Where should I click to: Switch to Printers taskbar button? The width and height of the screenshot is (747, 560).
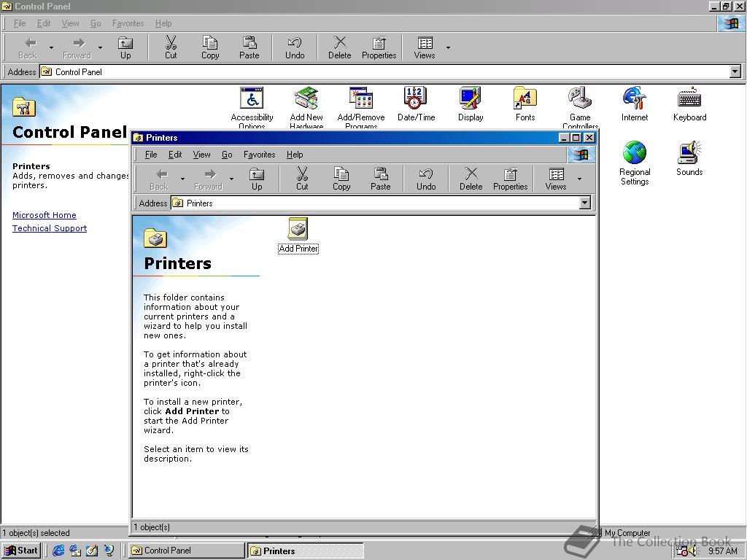pos(306,551)
